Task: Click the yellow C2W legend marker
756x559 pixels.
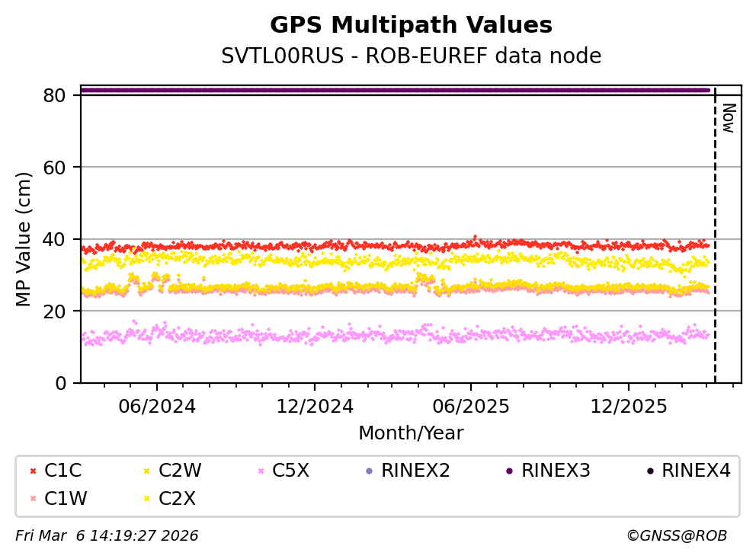Action: 147,471
